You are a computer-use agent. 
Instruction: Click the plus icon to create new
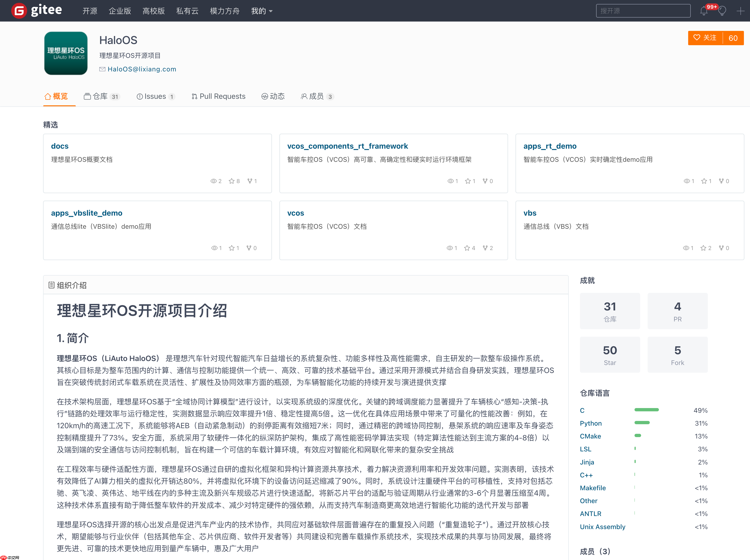tap(740, 11)
